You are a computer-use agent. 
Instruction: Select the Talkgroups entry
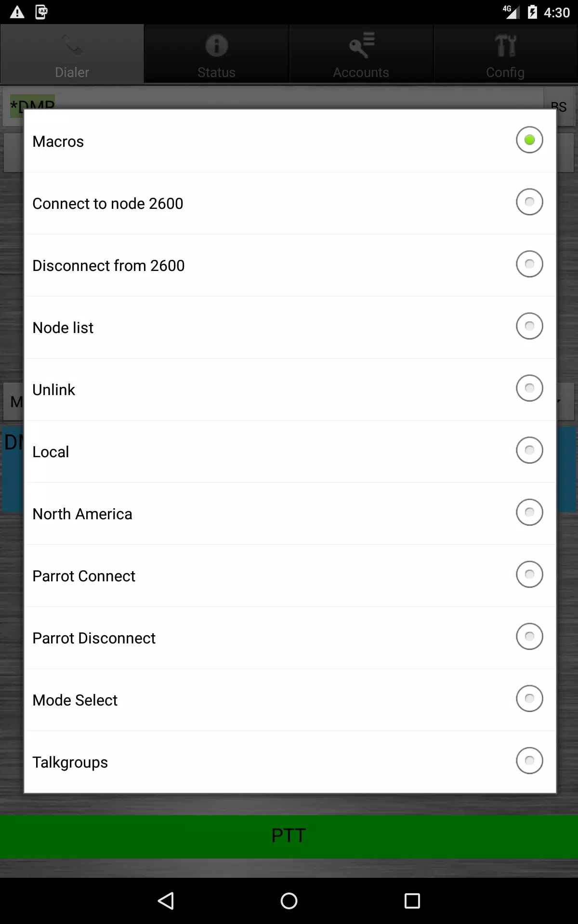(x=290, y=762)
